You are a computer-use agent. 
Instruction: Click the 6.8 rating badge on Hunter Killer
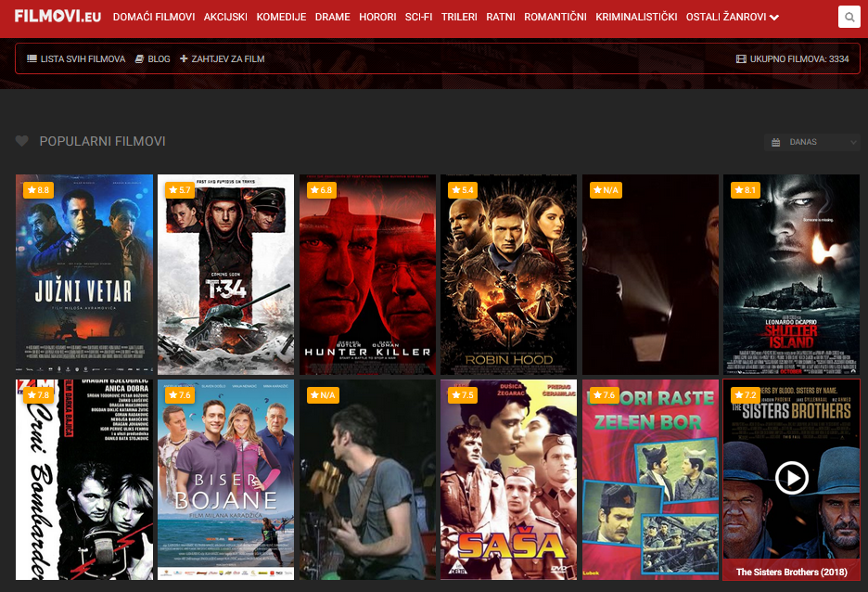pyautogui.click(x=322, y=190)
